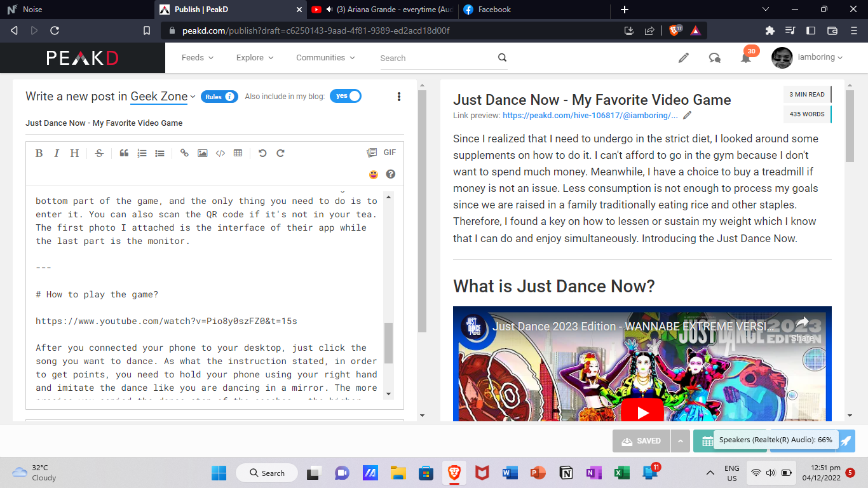
Task: Reload the page in the browser
Action: pyautogui.click(x=55, y=30)
